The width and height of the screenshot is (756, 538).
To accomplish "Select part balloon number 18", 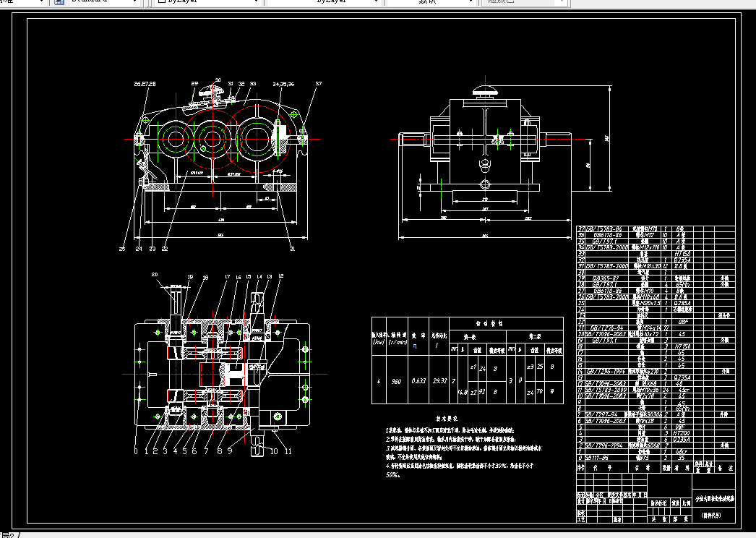I will [x=205, y=278].
